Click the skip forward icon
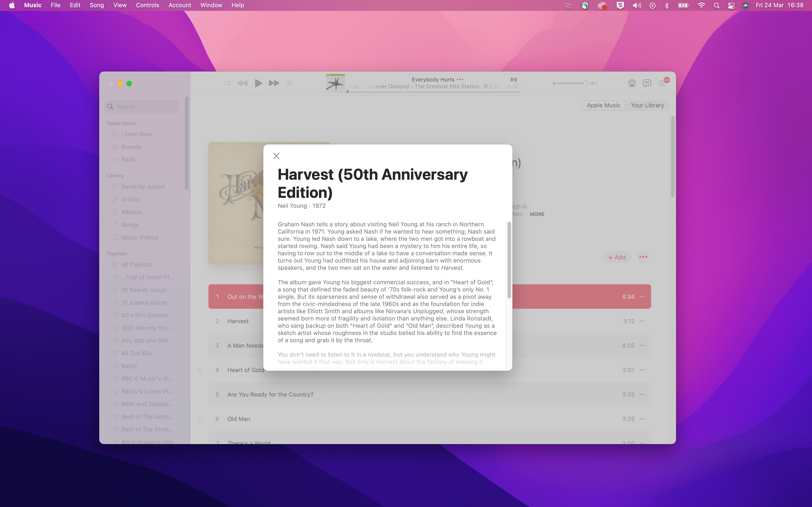 [x=274, y=83]
